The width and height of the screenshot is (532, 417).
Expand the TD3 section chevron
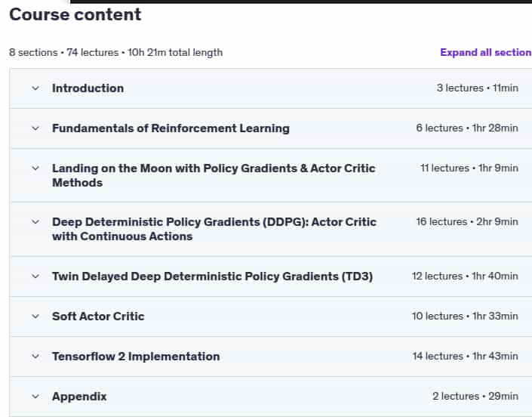pos(35,276)
